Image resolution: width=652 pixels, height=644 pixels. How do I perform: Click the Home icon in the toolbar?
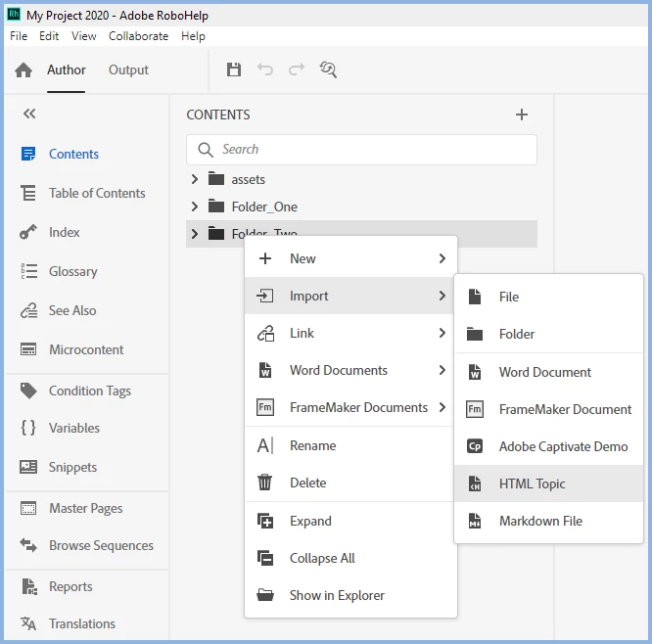[x=23, y=69]
